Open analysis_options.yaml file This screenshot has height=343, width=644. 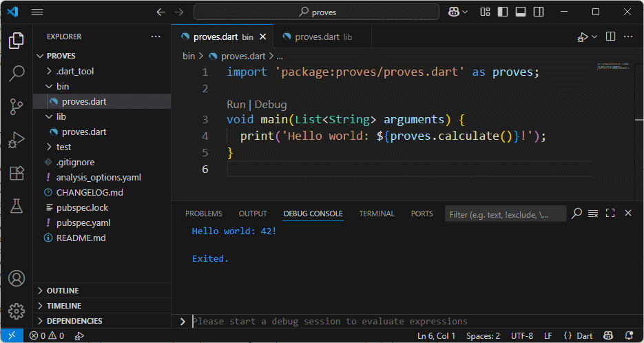point(101,178)
